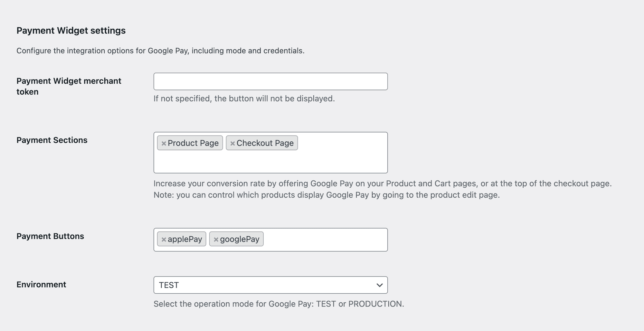Remove the Product Page tag
This screenshot has height=331, width=644.
click(x=164, y=143)
